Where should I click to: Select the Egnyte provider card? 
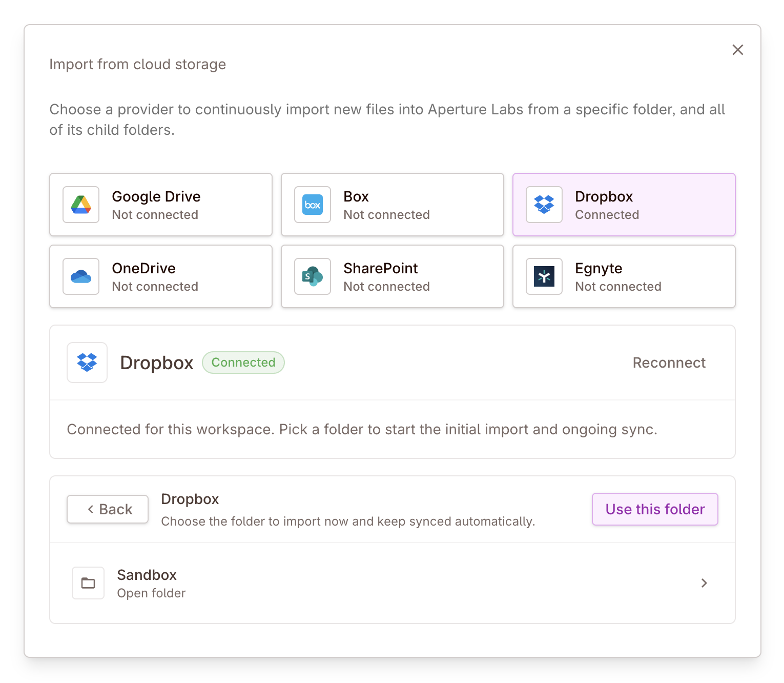click(x=624, y=276)
